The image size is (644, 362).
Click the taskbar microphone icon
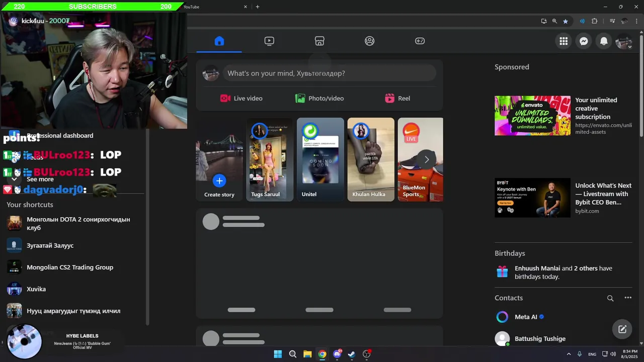pos(580,354)
